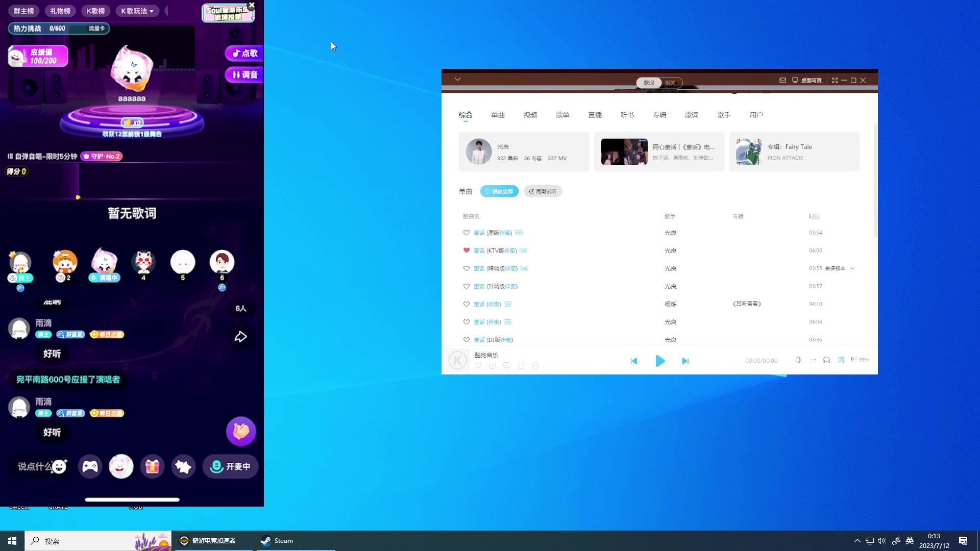
Task: Click the next track icon in player
Action: coord(685,361)
